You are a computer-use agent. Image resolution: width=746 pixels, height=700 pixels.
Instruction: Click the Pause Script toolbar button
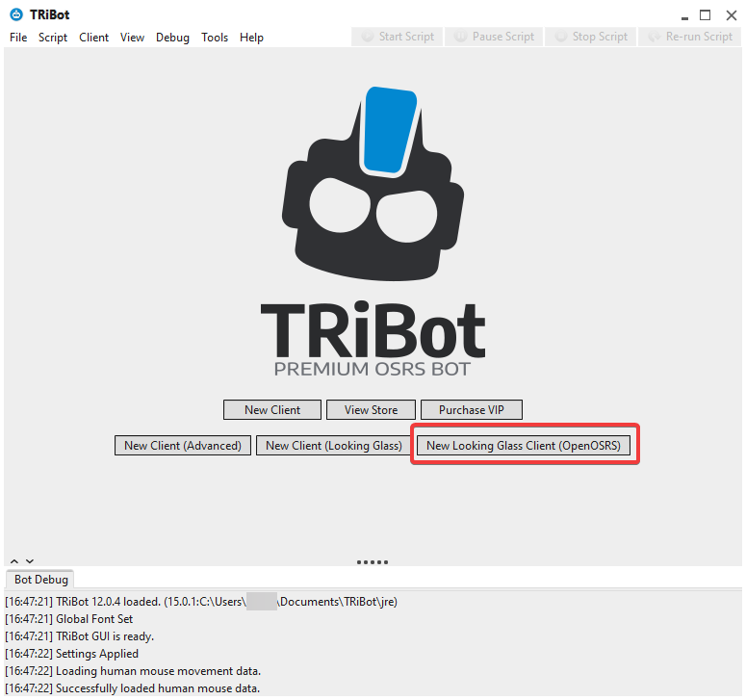[494, 37]
